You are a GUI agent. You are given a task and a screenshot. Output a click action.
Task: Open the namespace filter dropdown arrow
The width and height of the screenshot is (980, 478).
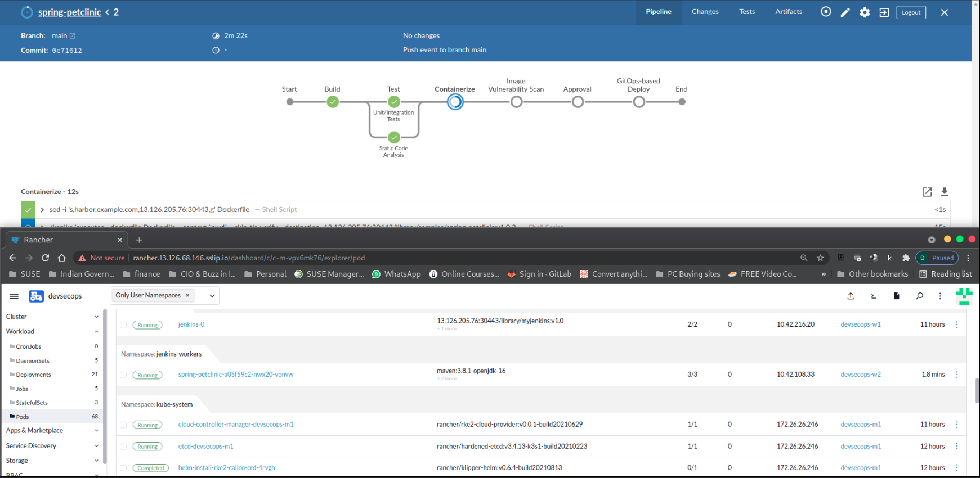212,296
